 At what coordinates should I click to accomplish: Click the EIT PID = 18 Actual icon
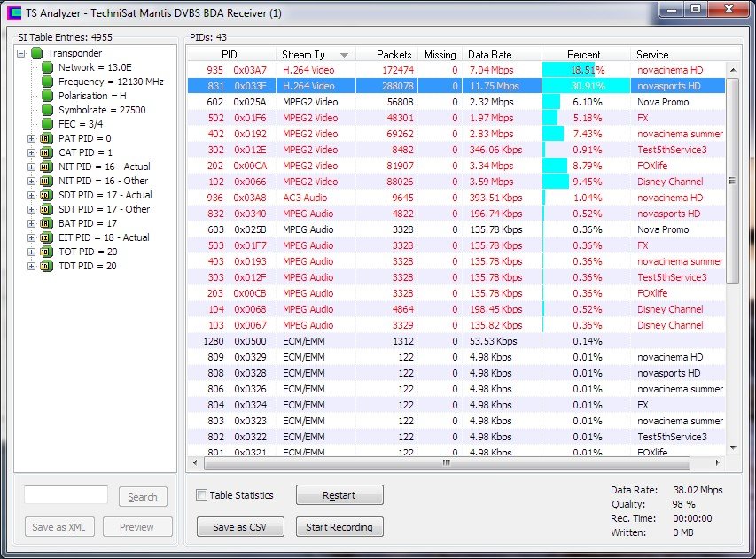46,237
